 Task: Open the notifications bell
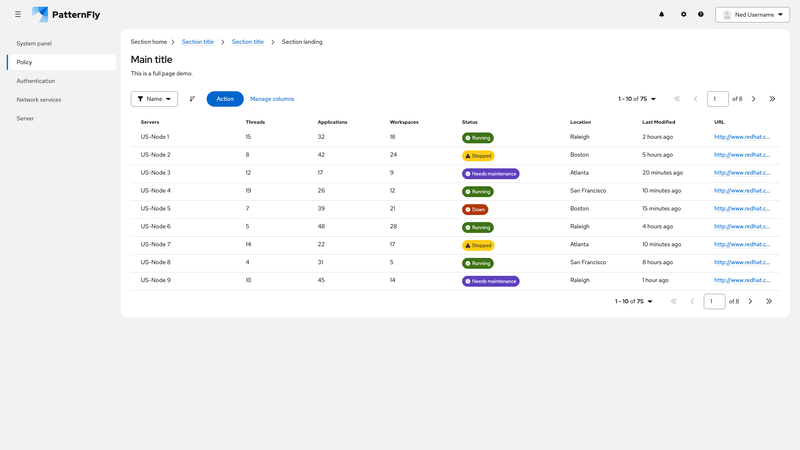pos(662,14)
